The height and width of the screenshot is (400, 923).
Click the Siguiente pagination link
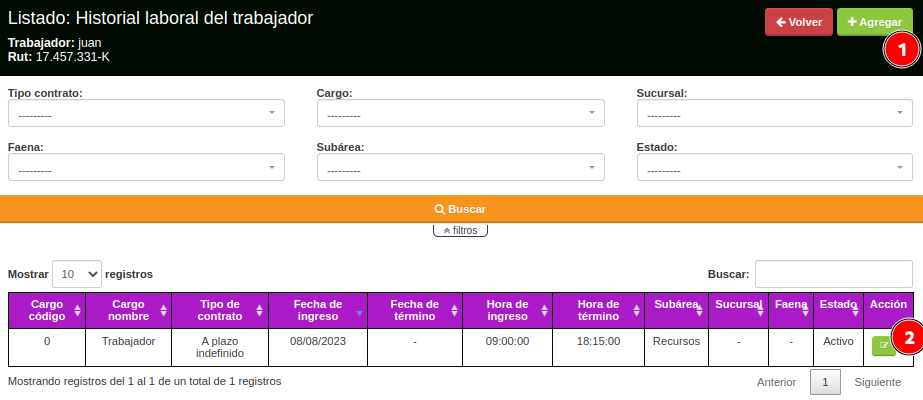(878, 382)
